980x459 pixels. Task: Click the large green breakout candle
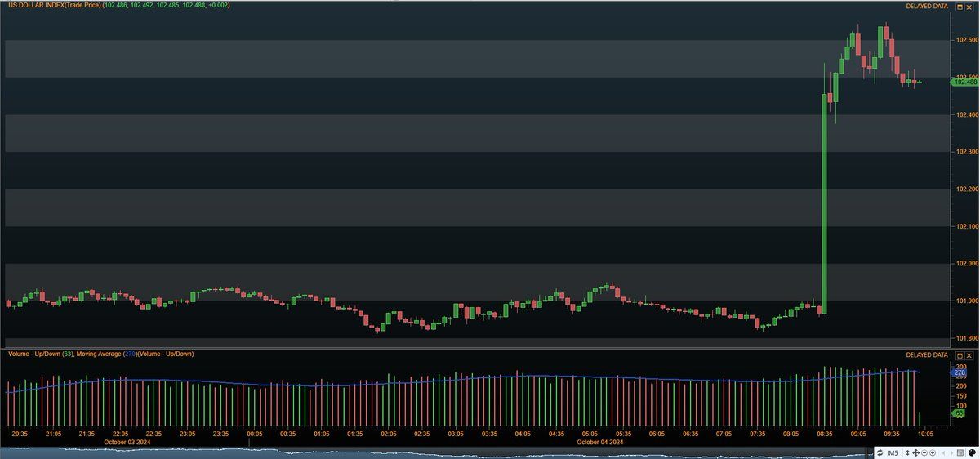pos(824,204)
